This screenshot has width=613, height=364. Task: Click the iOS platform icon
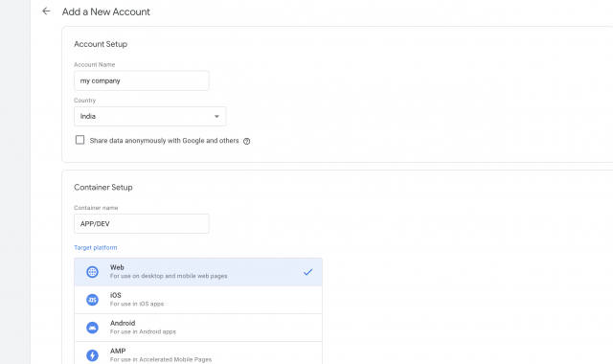tap(92, 300)
